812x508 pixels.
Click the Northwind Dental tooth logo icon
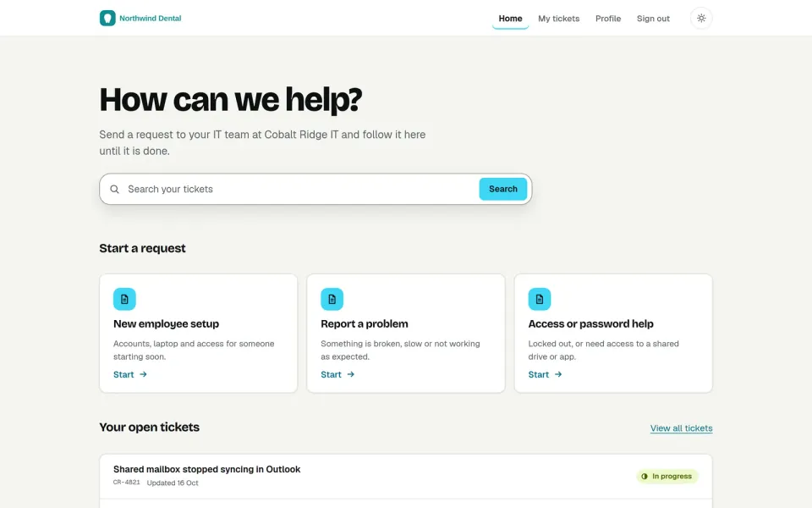tap(107, 18)
